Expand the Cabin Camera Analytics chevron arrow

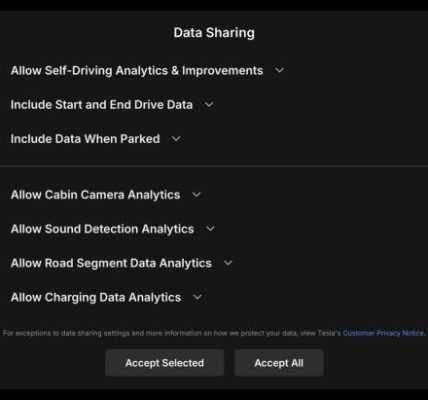[197, 194]
